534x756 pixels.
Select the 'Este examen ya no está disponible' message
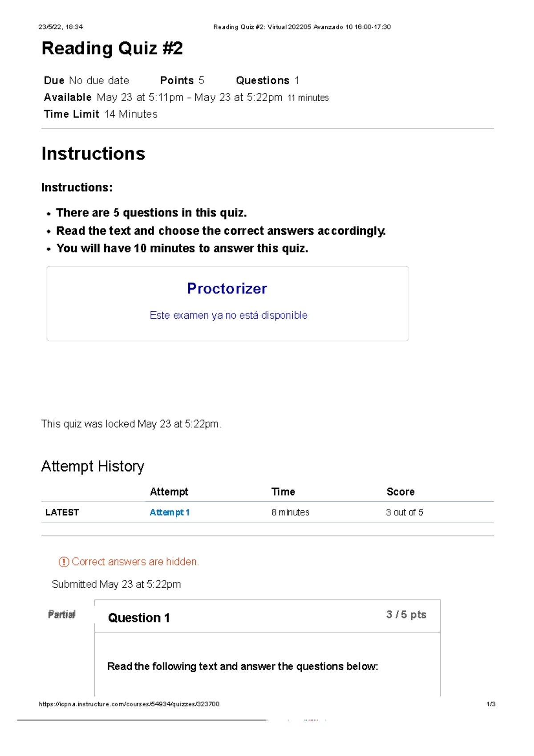pyautogui.click(x=228, y=315)
